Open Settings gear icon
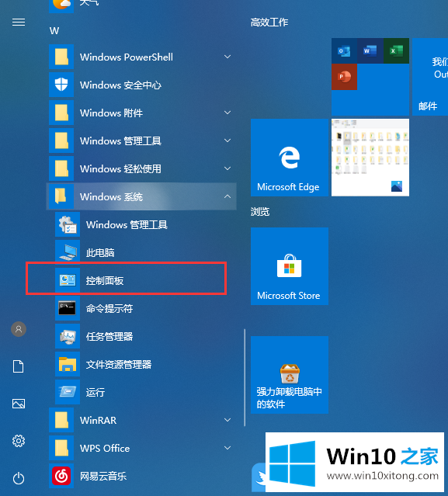The width and height of the screenshot is (448, 496). pos(19,441)
